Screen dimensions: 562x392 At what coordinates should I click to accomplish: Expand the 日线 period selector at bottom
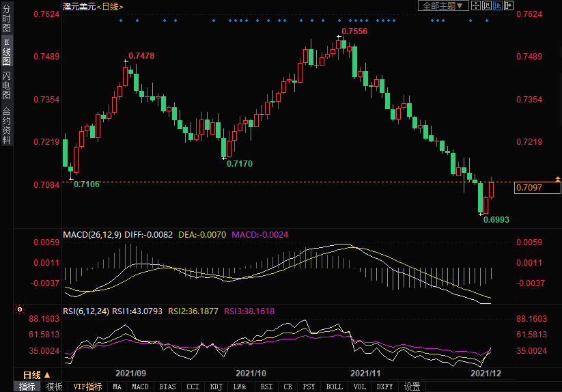[37, 375]
